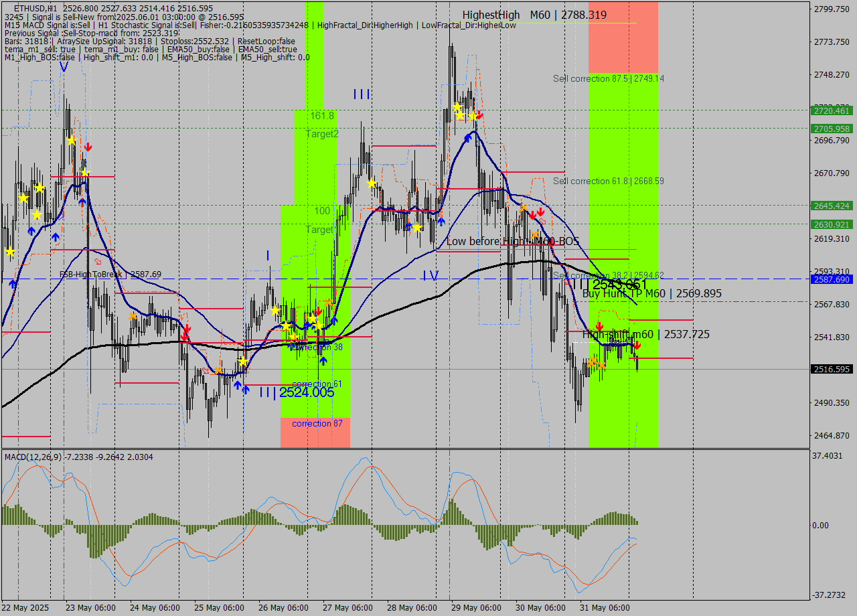This screenshot has height=616, width=857.
Task: Click the 27 May 06:00 date axis label
Action: tap(348, 608)
